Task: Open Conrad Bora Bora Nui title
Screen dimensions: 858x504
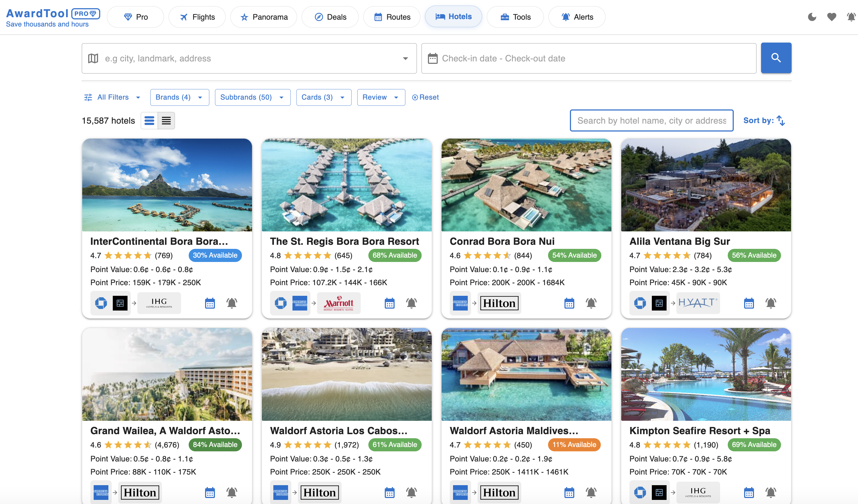Action: pos(502,241)
